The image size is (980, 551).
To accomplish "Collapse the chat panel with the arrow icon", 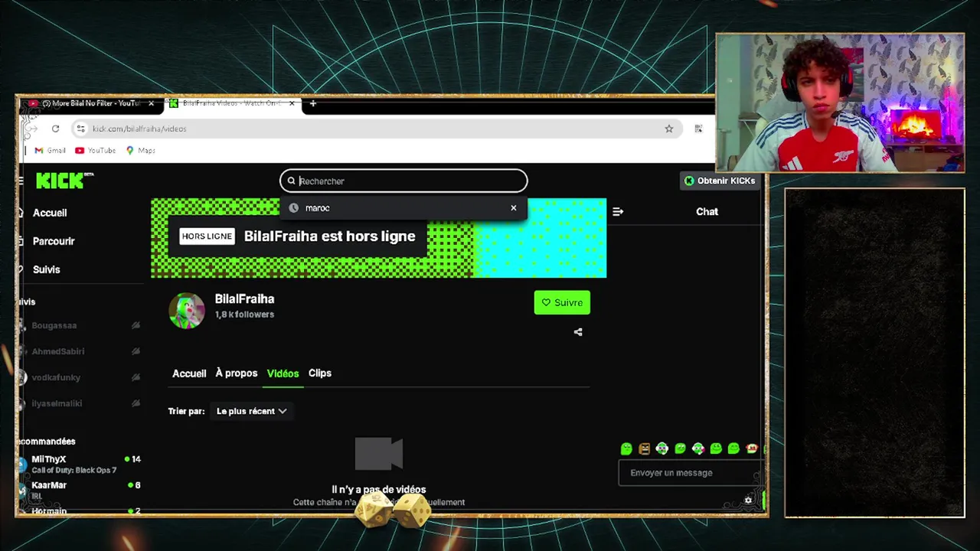I will tap(618, 212).
